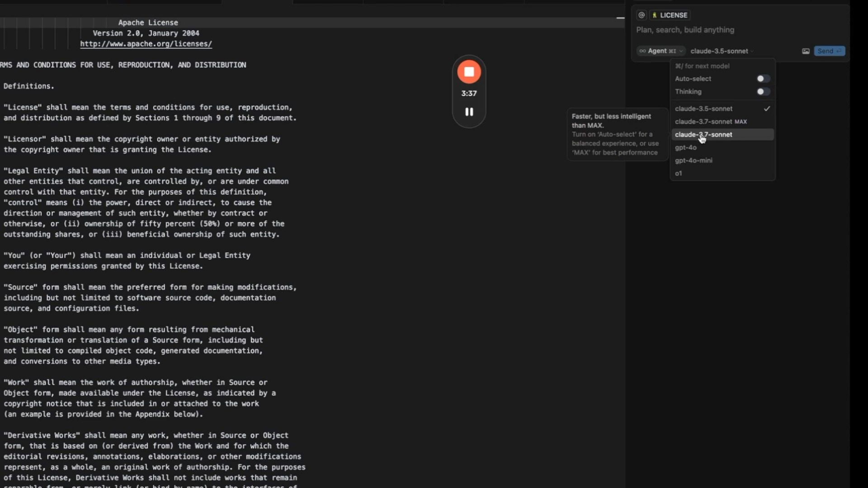The width and height of the screenshot is (868, 488).
Task: Send the chat message
Action: pos(829,51)
